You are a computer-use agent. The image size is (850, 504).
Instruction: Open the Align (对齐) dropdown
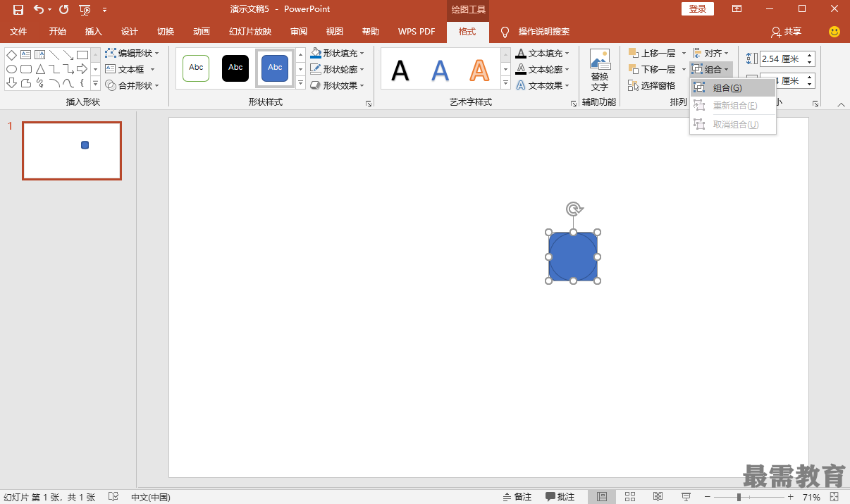[x=711, y=53]
